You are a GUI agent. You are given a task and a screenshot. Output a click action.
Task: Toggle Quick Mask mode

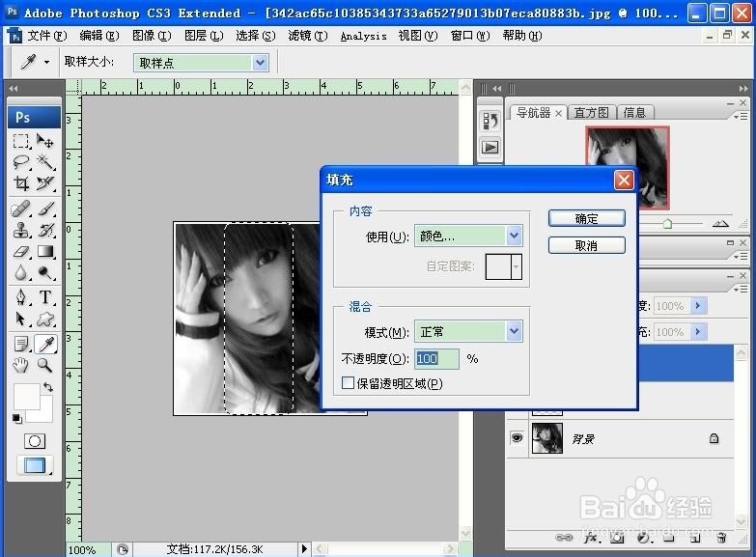tap(35, 441)
